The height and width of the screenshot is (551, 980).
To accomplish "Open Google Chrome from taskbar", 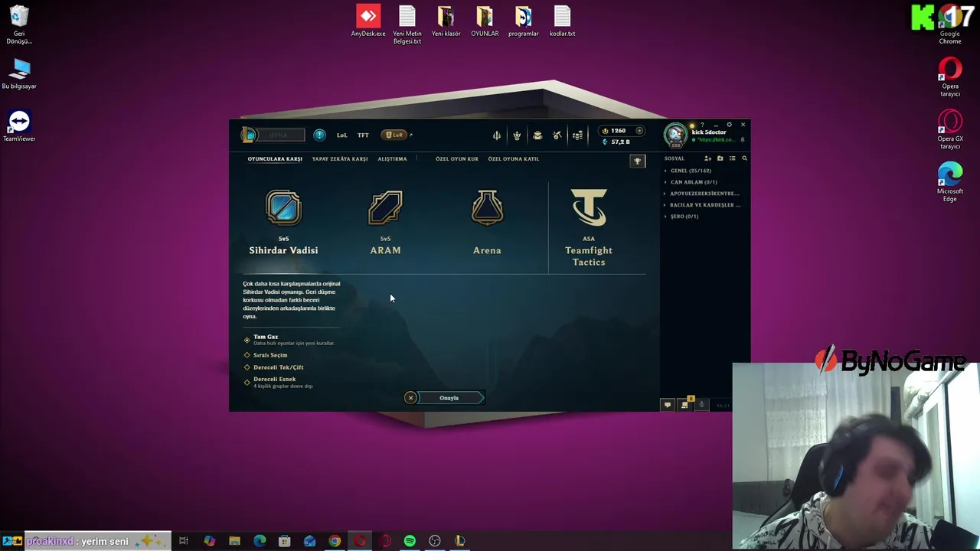I will [x=335, y=541].
